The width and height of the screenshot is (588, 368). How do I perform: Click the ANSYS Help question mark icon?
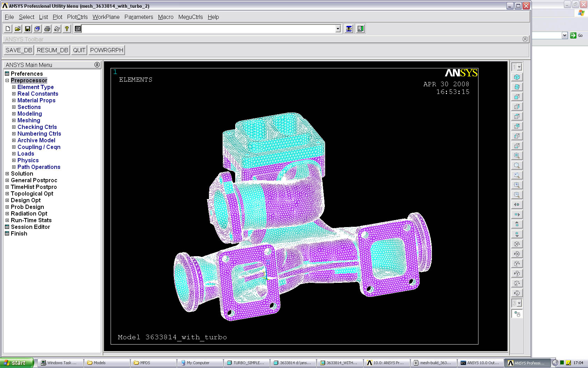click(x=66, y=29)
